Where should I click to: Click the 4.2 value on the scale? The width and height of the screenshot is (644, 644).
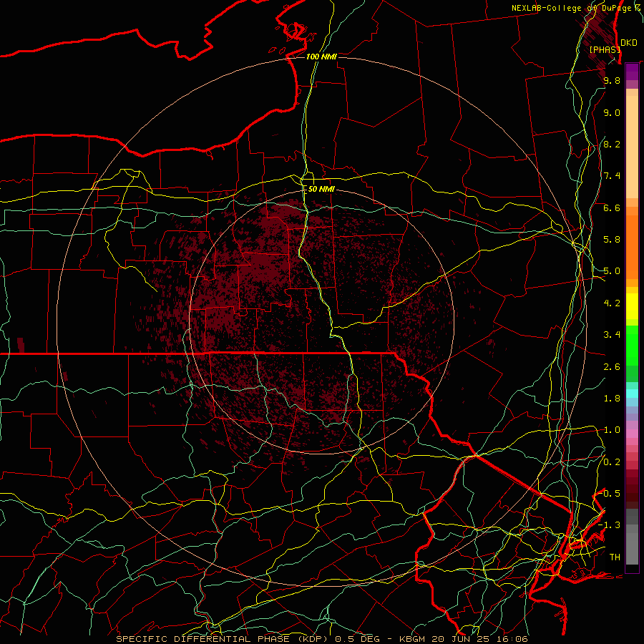[x=612, y=303]
